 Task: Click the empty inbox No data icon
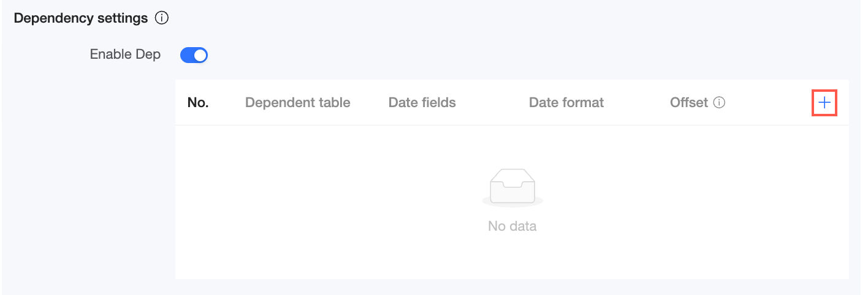click(512, 187)
